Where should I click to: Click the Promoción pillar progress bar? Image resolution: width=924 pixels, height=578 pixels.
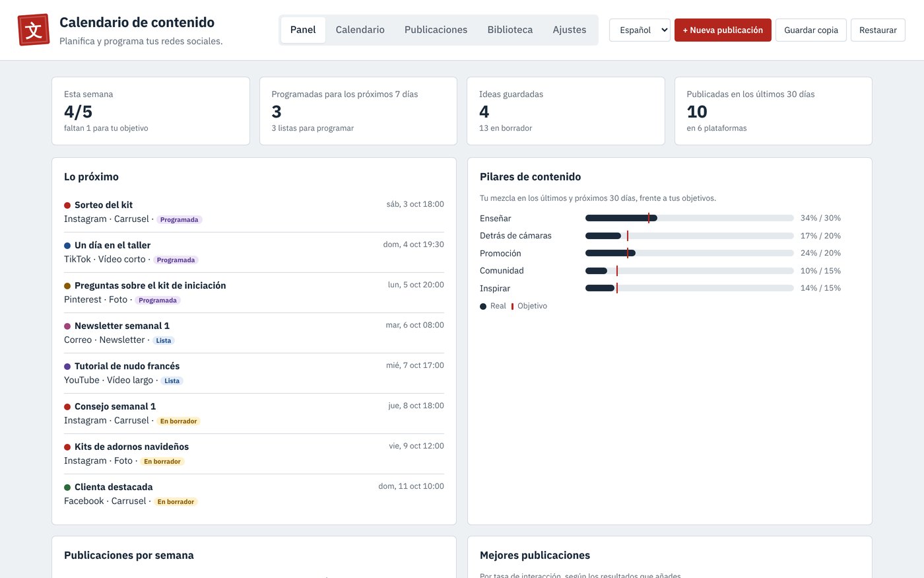(x=690, y=253)
